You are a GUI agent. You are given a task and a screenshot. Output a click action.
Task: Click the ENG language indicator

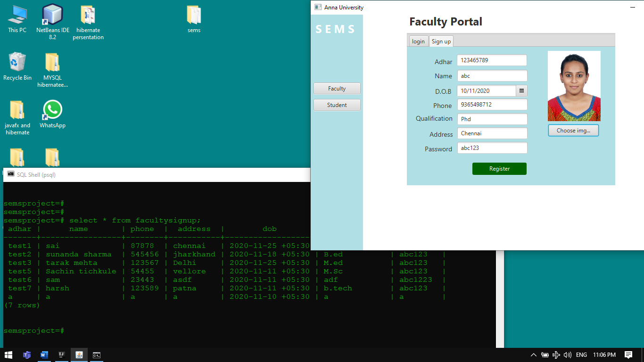pyautogui.click(x=580, y=355)
